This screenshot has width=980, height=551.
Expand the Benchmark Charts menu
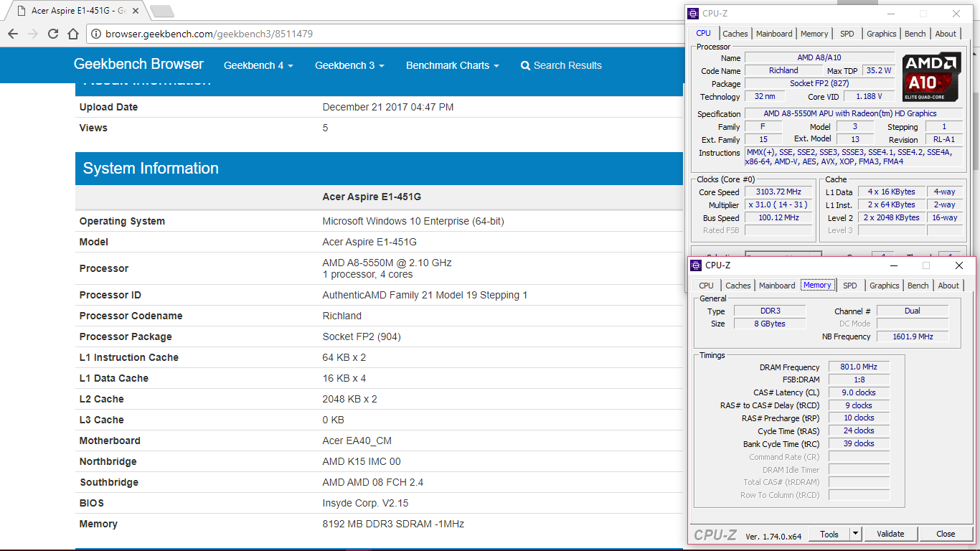[x=452, y=65]
